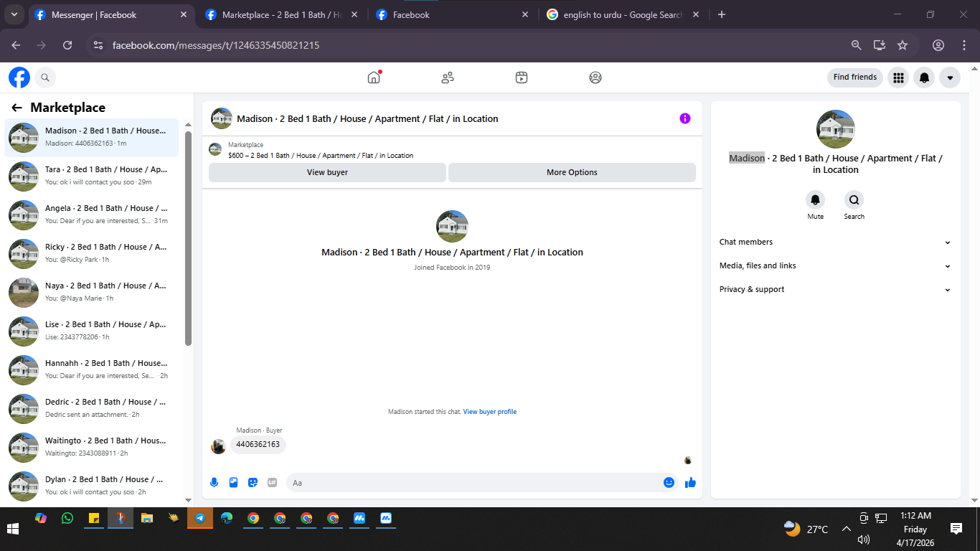The height and width of the screenshot is (551, 980).
Task: Open WhatsApp from the taskbar
Action: point(67,518)
